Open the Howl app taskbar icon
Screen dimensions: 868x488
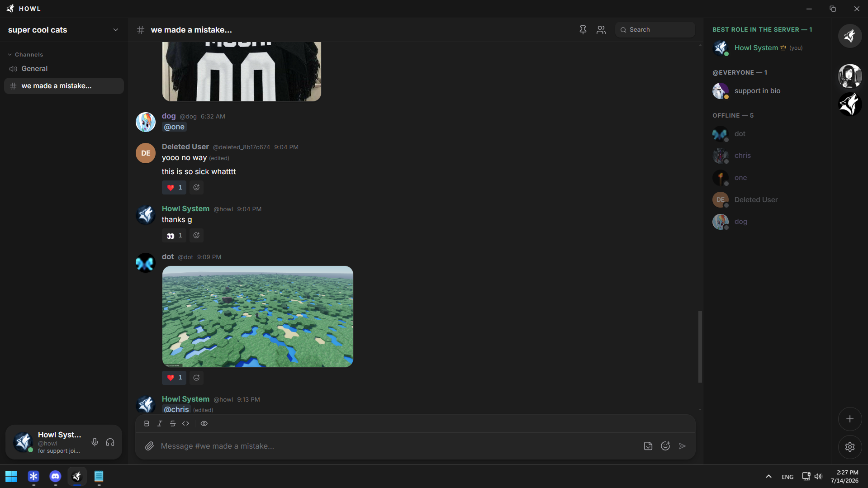[77, 476]
